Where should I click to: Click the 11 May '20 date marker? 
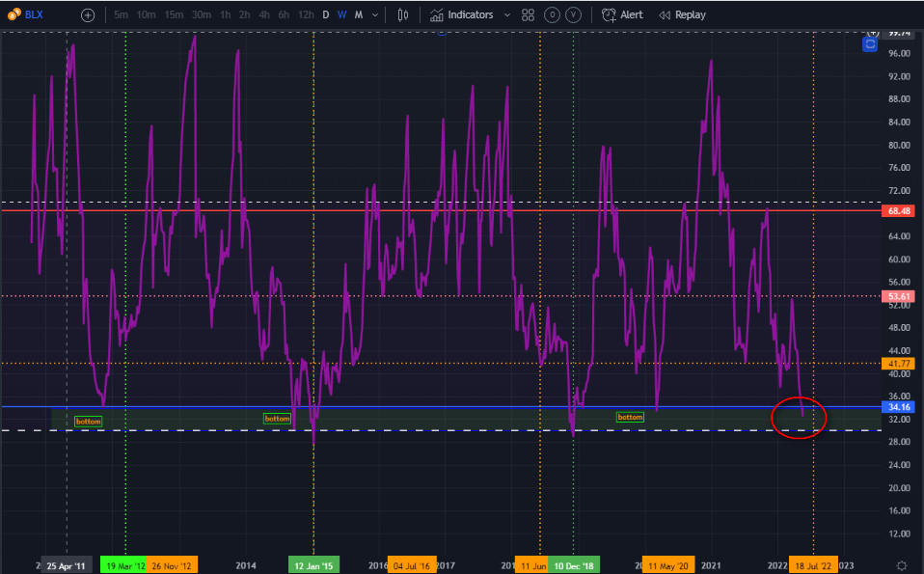click(x=668, y=565)
